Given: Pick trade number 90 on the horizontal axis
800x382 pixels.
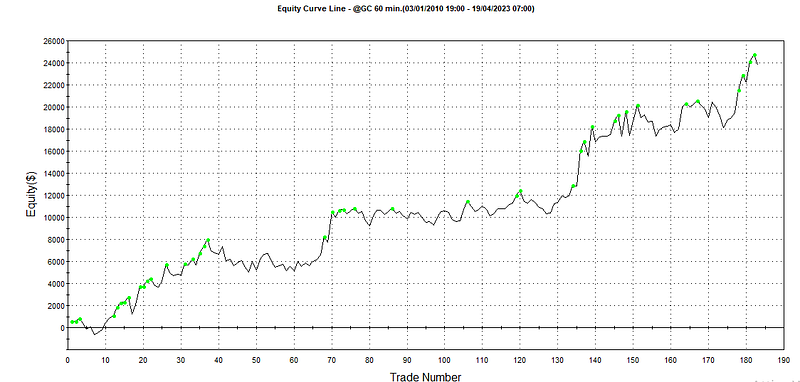Looking at the screenshot, I should tap(407, 360).
